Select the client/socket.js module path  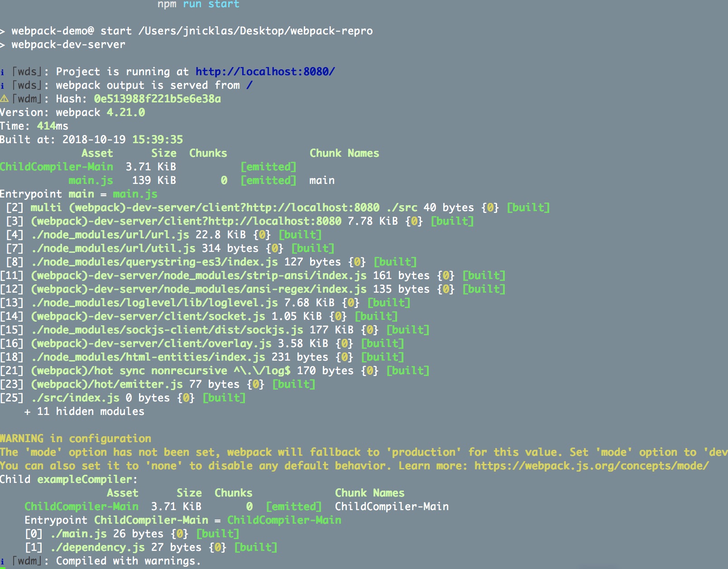[x=148, y=316]
